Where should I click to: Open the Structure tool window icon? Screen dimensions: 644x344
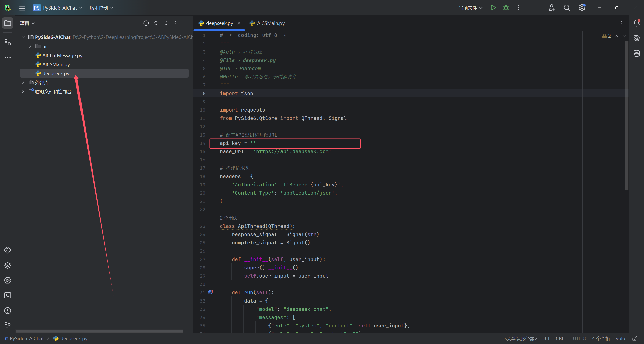(8, 42)
